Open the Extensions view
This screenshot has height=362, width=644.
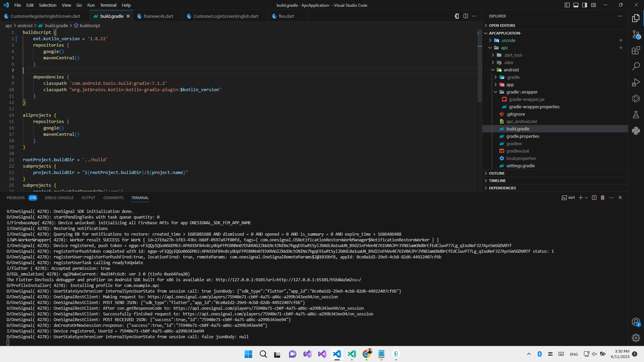pyautogui.click(x=636, y=50)
